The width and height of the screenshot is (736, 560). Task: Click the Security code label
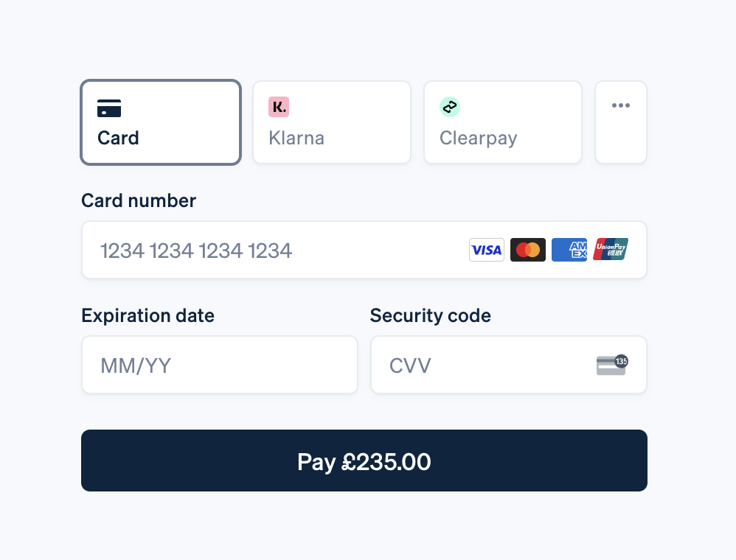click(430, 315)
